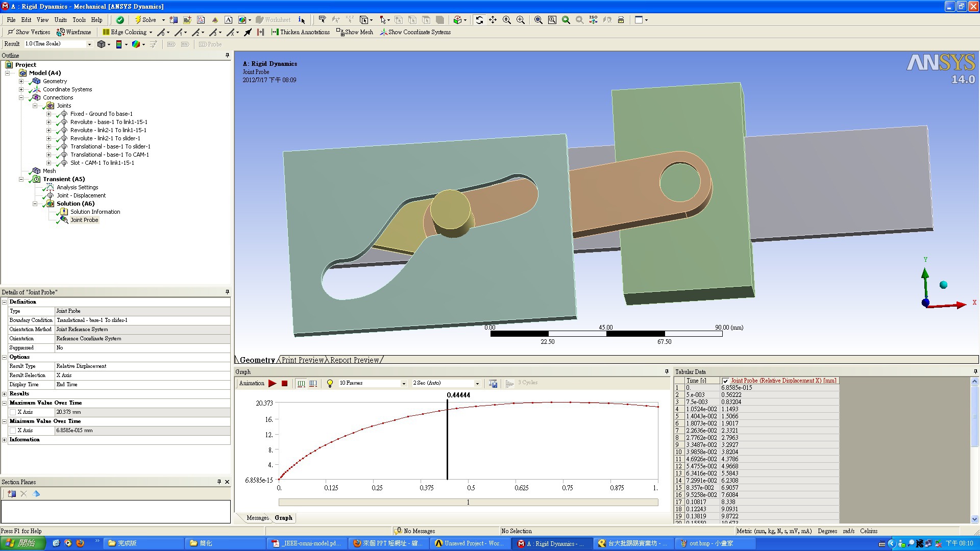The width and height of the screenshot is (980, 551).
Task: Toggle Wireframe display mode
Action: coord(74,32)
